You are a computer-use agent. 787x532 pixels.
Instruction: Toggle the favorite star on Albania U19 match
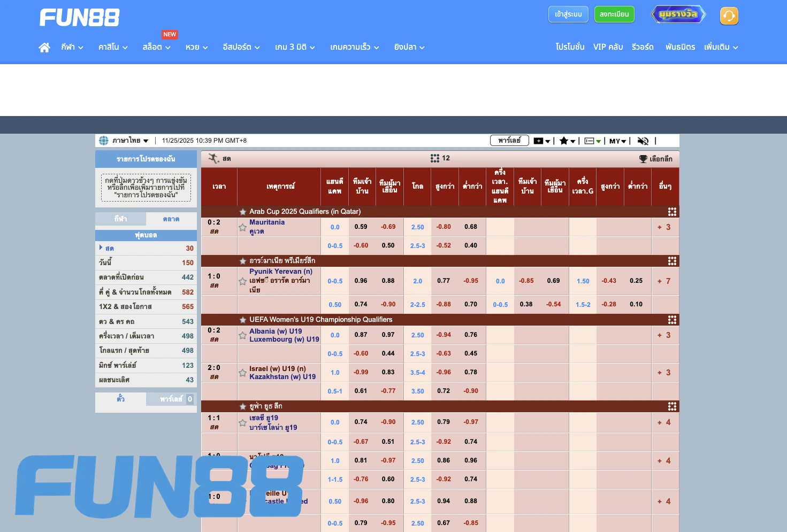[242, 335]
